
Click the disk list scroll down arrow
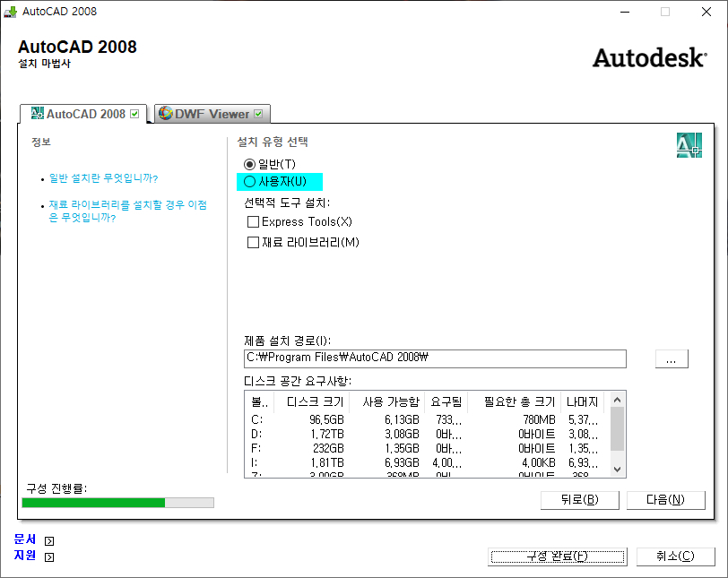click(617, 470)
